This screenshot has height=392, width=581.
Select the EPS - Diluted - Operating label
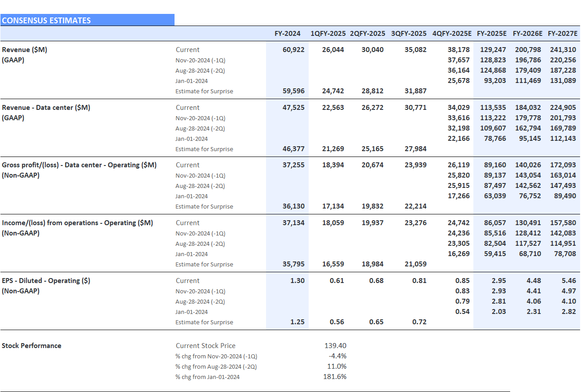(x=46, y=281)
